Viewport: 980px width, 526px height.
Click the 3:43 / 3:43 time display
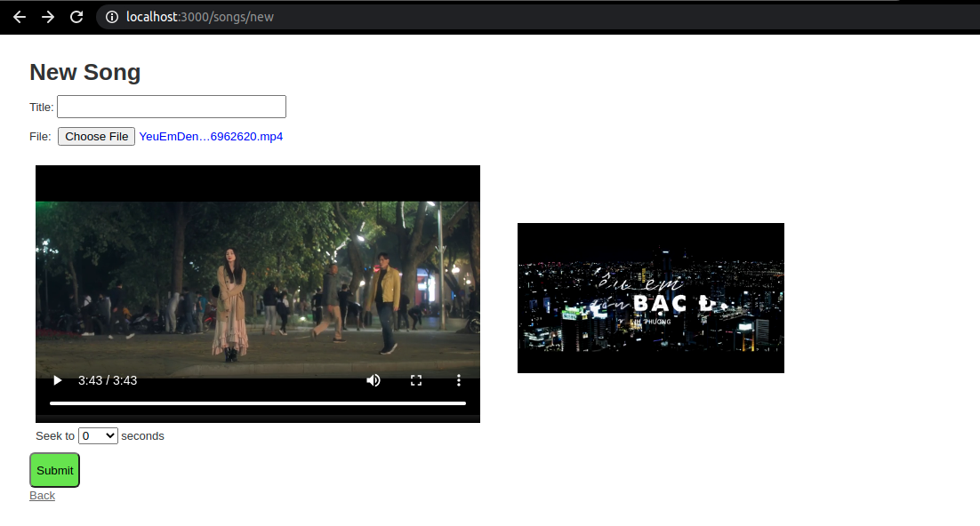(x=108, y=380)
